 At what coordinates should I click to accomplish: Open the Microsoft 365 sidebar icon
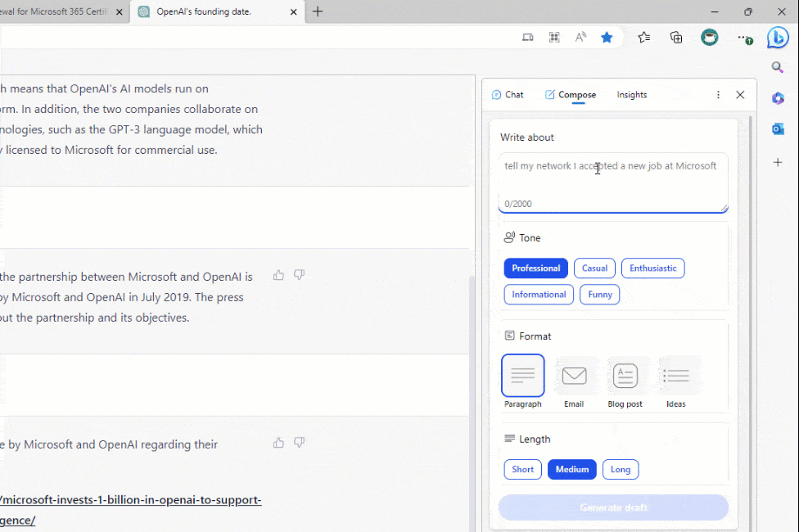(x=778, y=98)
